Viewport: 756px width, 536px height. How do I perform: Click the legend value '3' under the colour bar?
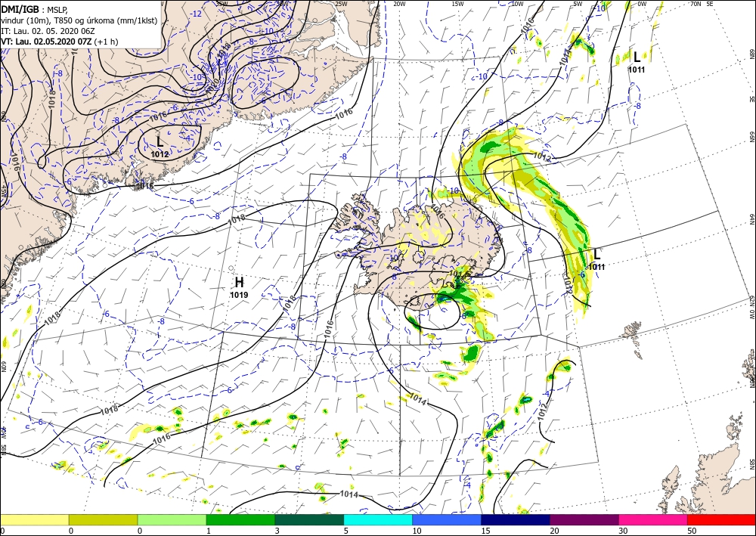277,531
